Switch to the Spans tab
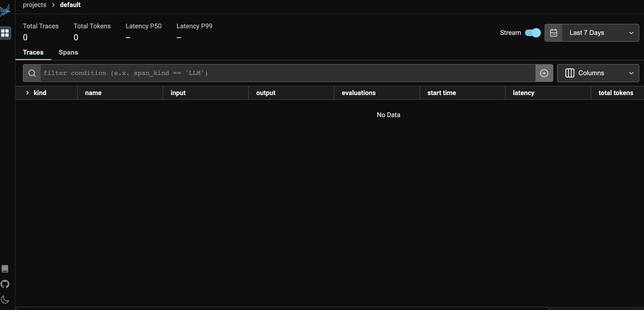 tap(68, 52)
